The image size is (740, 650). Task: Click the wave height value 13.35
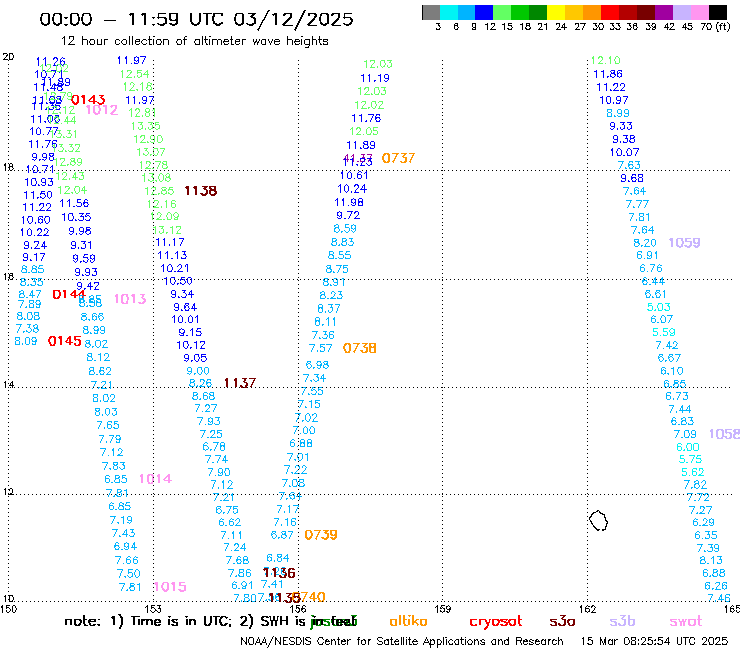145,126
